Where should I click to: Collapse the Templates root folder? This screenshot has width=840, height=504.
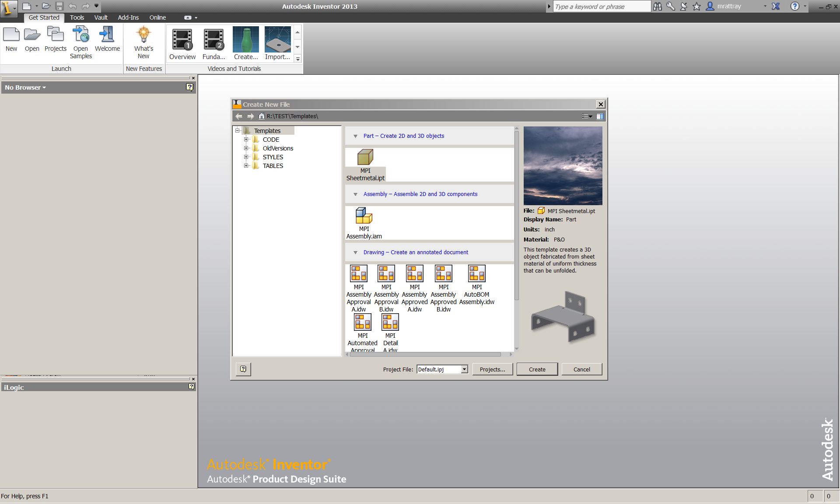(238, 130)
